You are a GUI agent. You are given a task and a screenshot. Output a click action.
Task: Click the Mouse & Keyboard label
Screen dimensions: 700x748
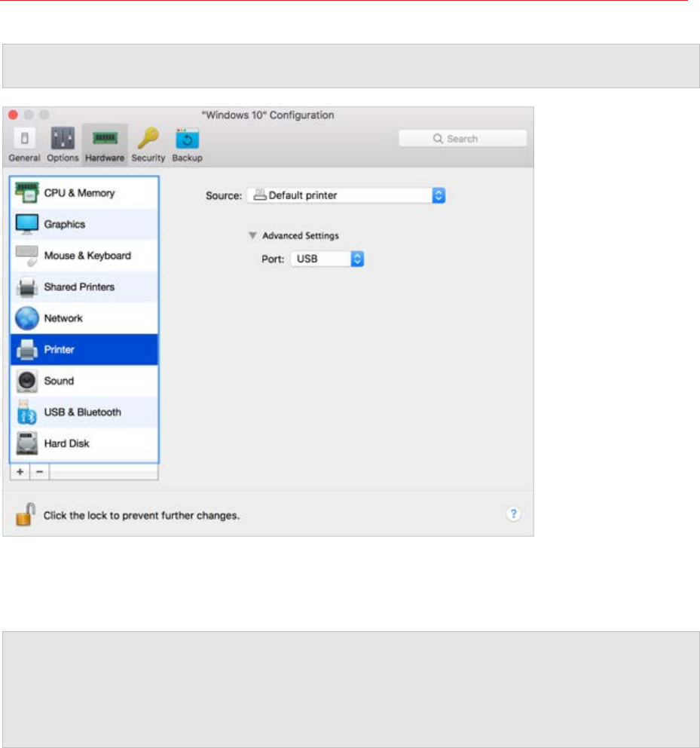87,256
